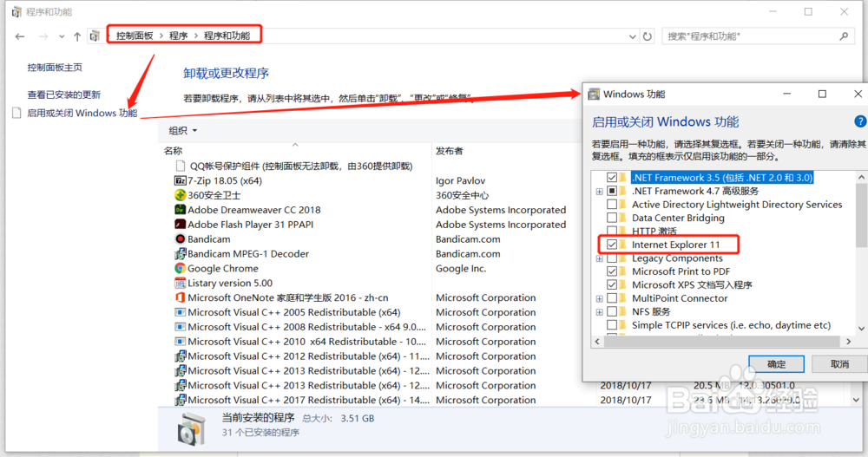Click the Windows 功能 title bar icon
The image size is (868, 457).
pyautogui.click(x=594, y=94)
